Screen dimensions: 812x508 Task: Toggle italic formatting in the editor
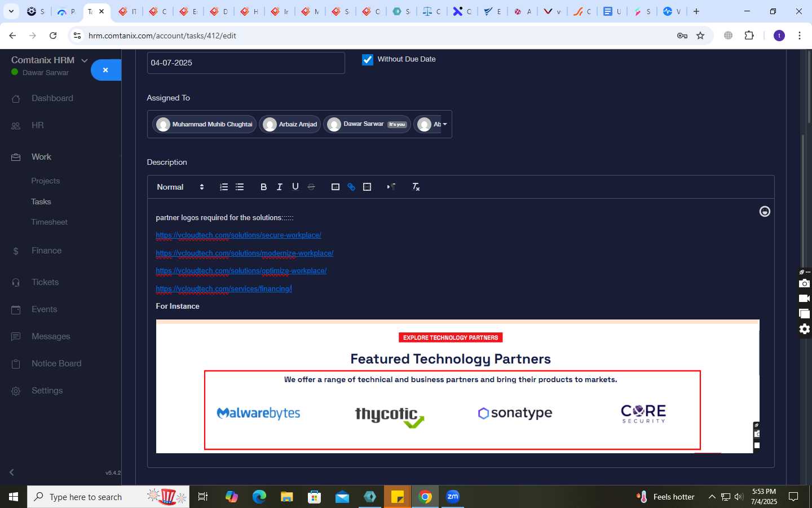(279, 187)
